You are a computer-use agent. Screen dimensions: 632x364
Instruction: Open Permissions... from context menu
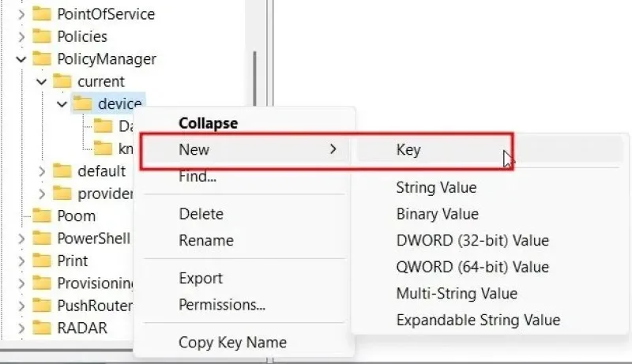(222, 305)
